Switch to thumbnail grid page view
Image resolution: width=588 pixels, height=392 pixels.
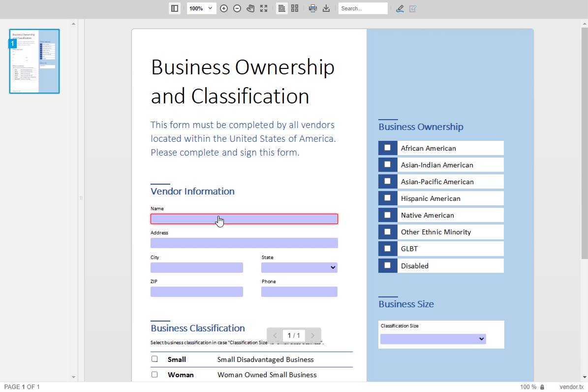coord(295,8)
